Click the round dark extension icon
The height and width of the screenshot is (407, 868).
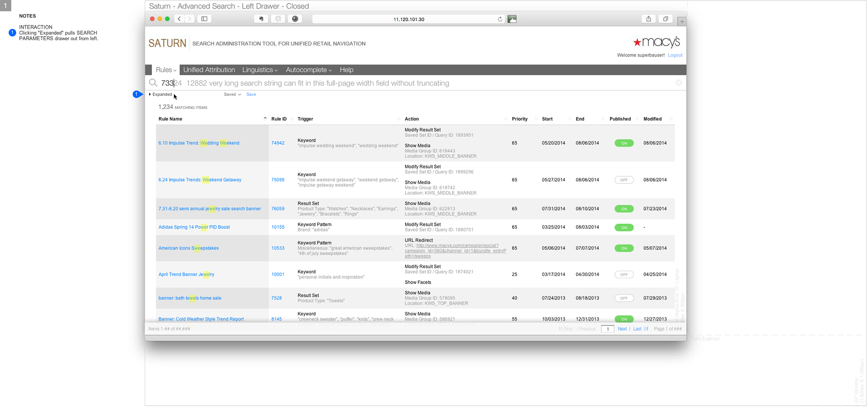[295, 19]
